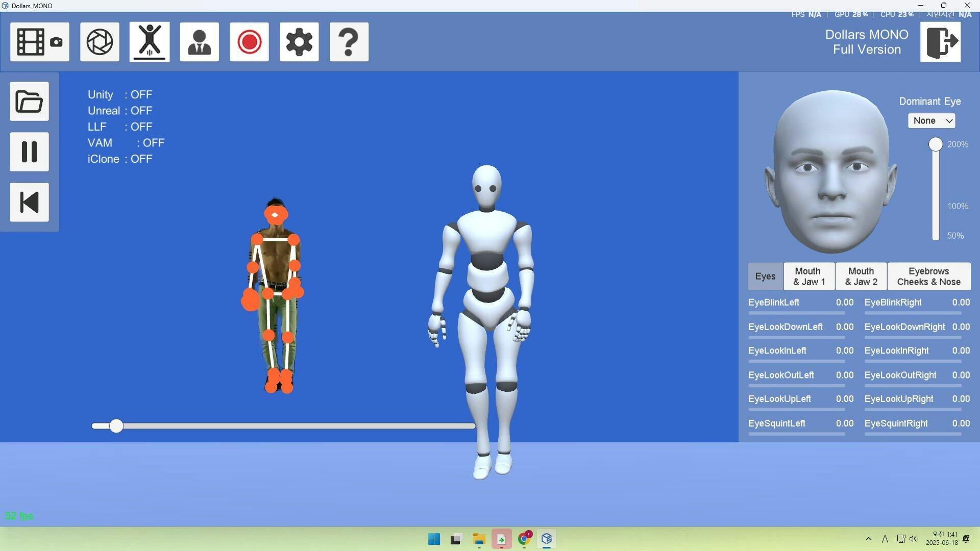The width and height of the screenshot is (980, 551).
Task: Open Chrome from the taskbar
Action: (x=524, y=539)
